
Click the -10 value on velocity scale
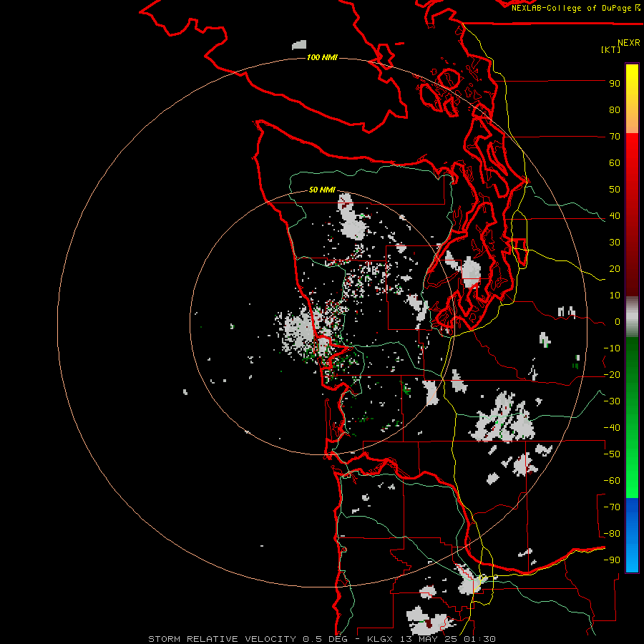click(612, 348)
